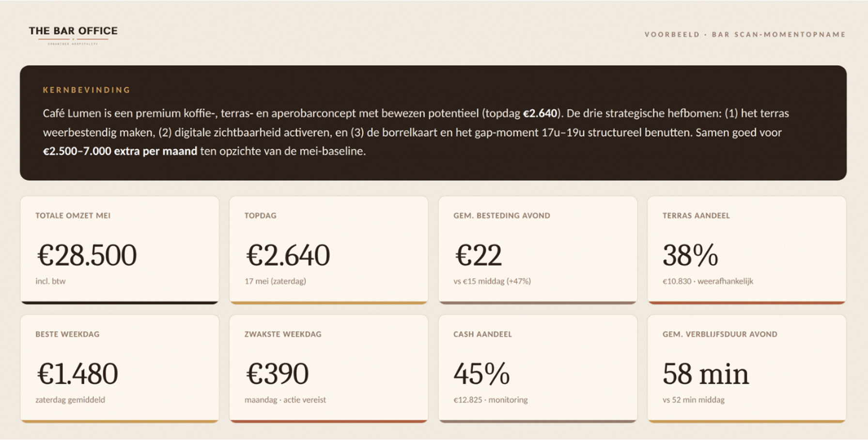Viewport: 868px width, 440px height.
Task: Click The Bar Office logo
Action: (73, 35)
